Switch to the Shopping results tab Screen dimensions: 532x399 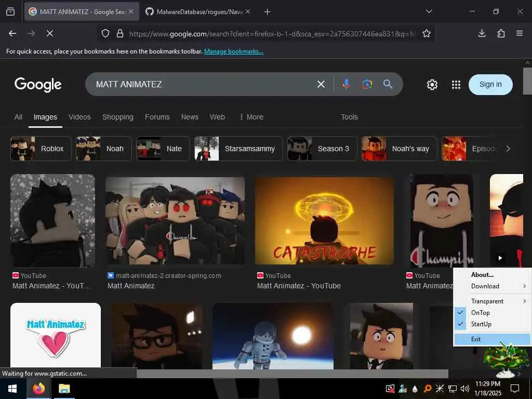(x=118, y=117)
